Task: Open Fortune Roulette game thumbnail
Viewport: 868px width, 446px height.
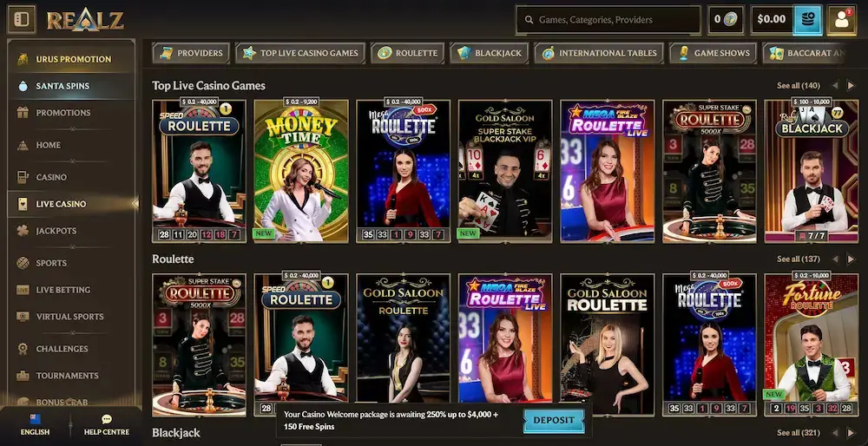Action: (812, 344)
